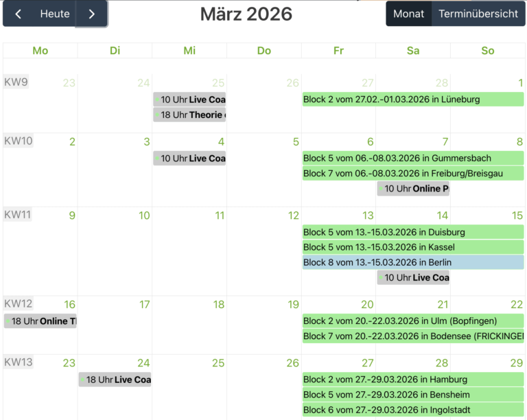
Task: Open Block 5 event in Kassel
Action: (412, 247)
